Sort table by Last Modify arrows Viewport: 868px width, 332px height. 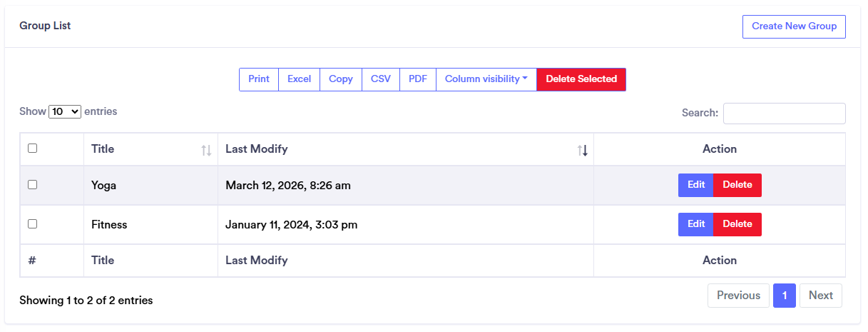coord(583,150)
